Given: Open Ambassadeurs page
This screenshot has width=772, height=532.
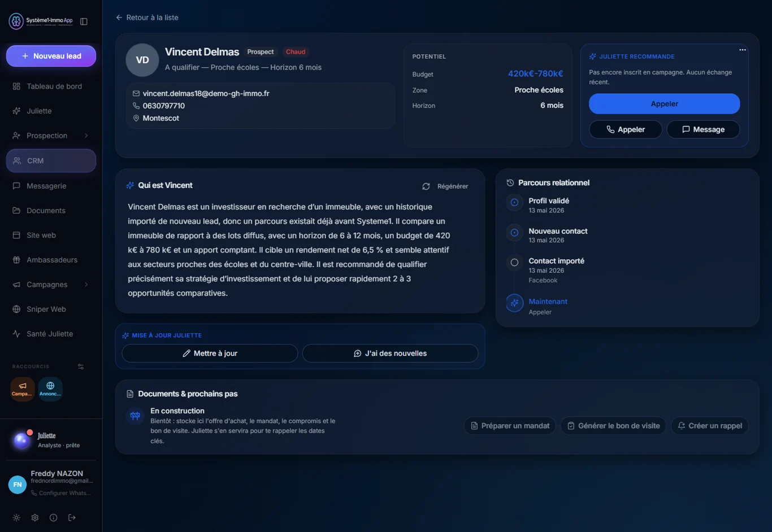Looking at the screenshot, I should coord(51,260).
